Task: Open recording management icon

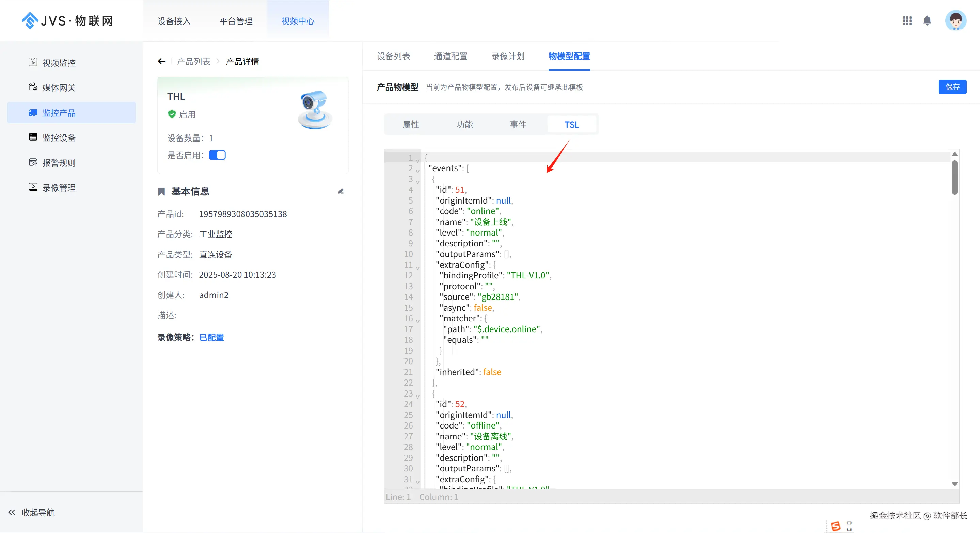Action: pyautogui.click(x=33, y=187)
